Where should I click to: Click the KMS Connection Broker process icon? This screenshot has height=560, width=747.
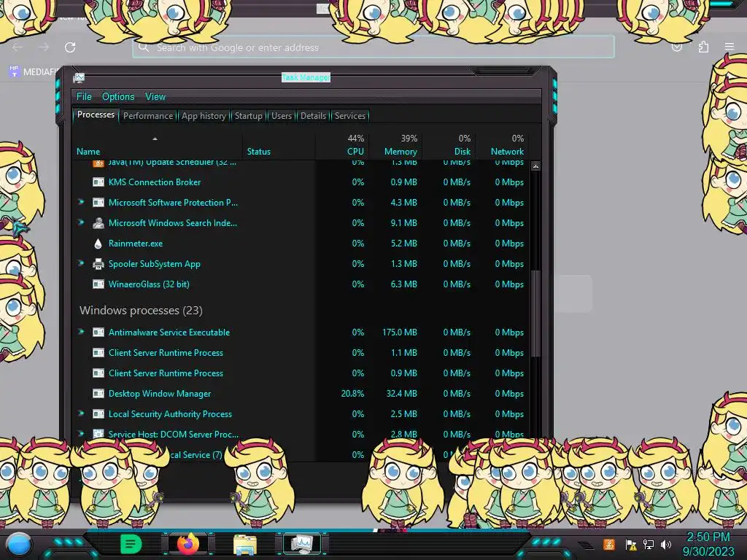click(98, 182)
